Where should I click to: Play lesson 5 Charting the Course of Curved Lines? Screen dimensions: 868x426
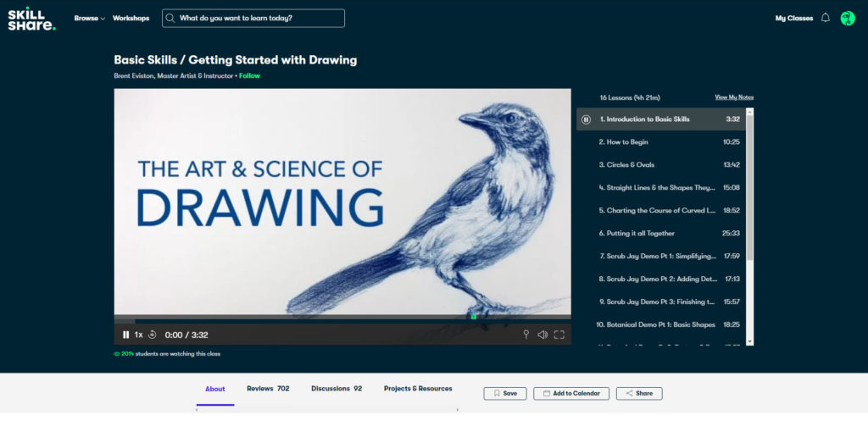[661, 210]
